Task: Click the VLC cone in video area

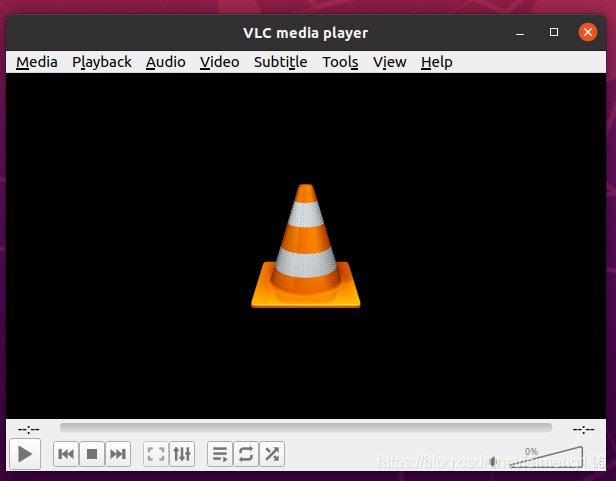Action: pos(306,246)
